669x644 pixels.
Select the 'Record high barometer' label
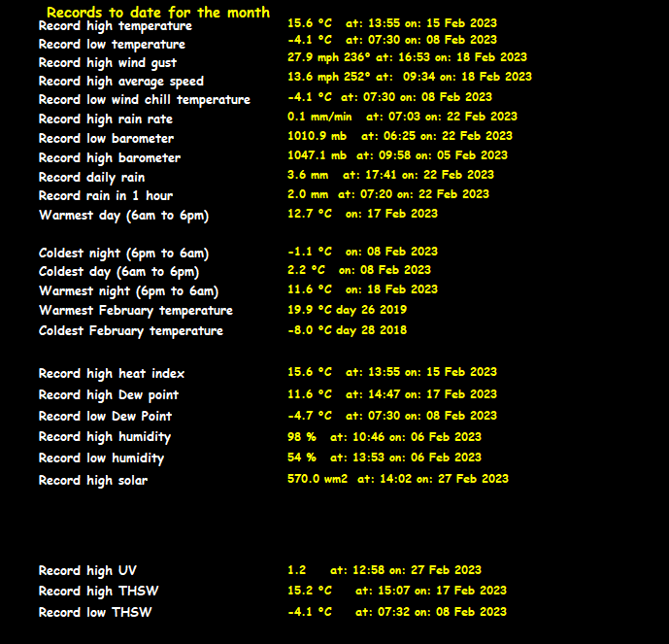[110, 158]
